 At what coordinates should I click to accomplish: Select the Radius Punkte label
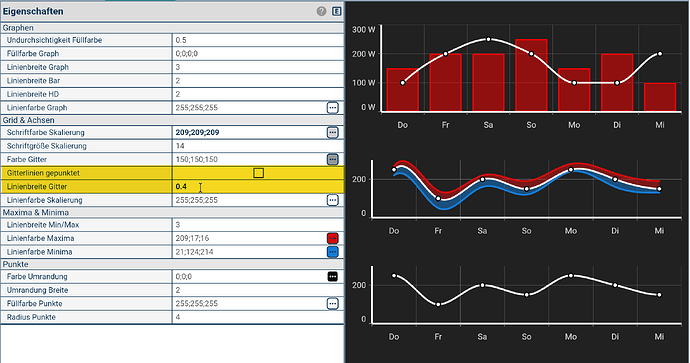(31, 317)
